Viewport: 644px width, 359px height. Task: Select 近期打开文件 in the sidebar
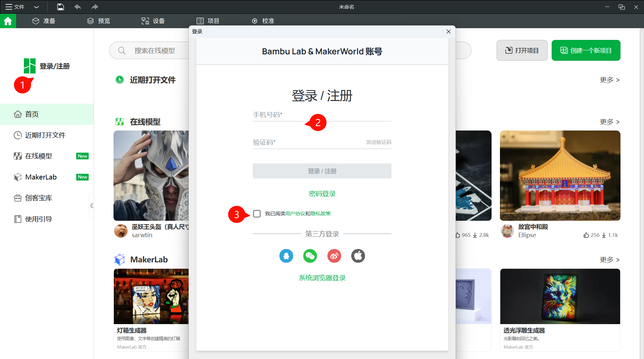(x=47, y=135)
